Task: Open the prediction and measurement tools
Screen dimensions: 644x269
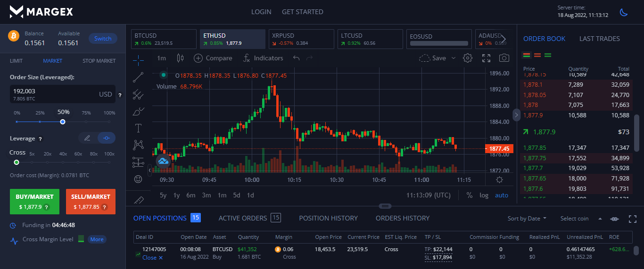Action: pyautogui.click(x=138, y=162)
